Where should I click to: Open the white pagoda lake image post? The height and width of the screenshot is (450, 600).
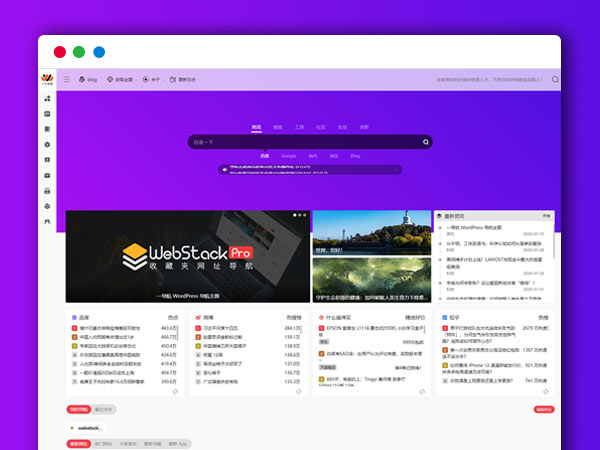372,233
